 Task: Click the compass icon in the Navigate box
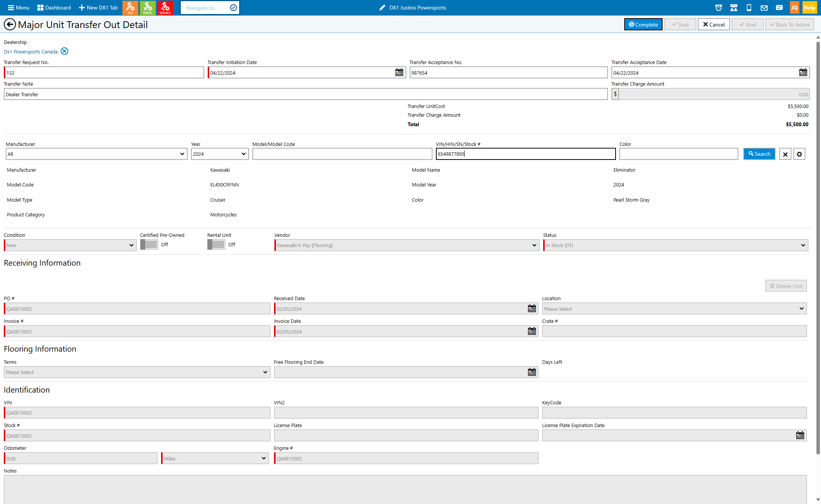pos(233,8)
